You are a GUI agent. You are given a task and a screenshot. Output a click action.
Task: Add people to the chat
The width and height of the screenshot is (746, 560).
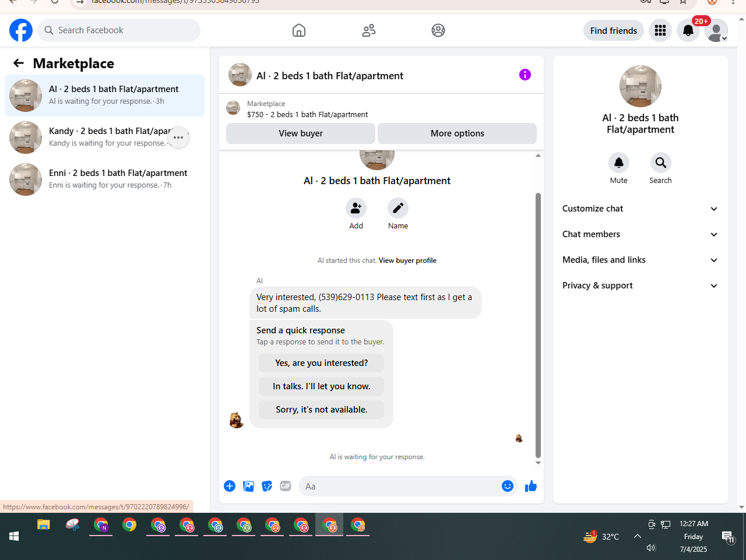[356, 208]
